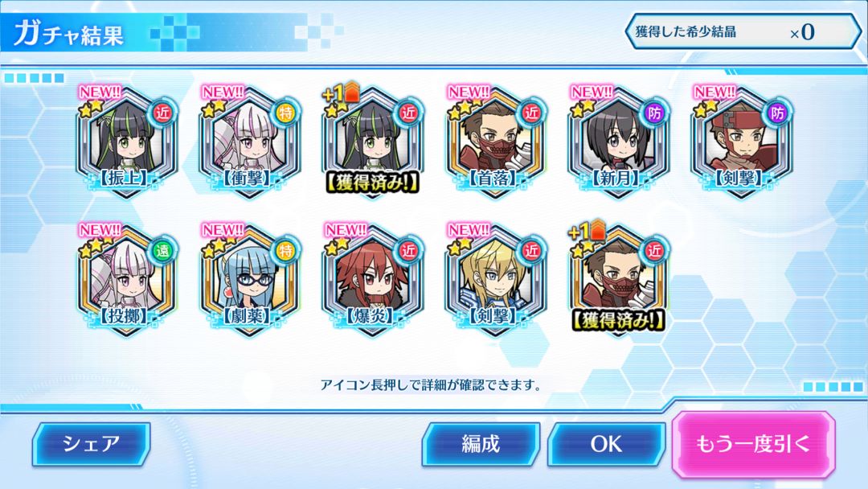Select the 【振上】 character icon

[126, 142]
